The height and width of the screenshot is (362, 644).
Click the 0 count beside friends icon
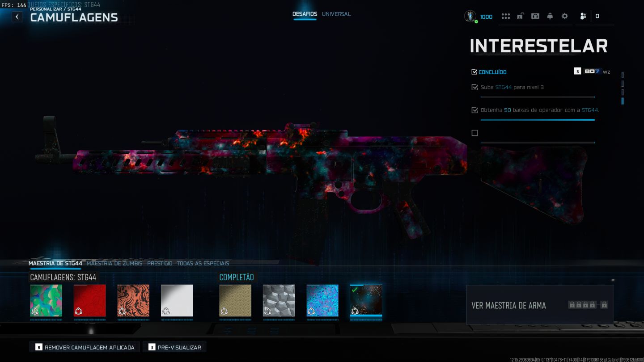pos(597,16)
